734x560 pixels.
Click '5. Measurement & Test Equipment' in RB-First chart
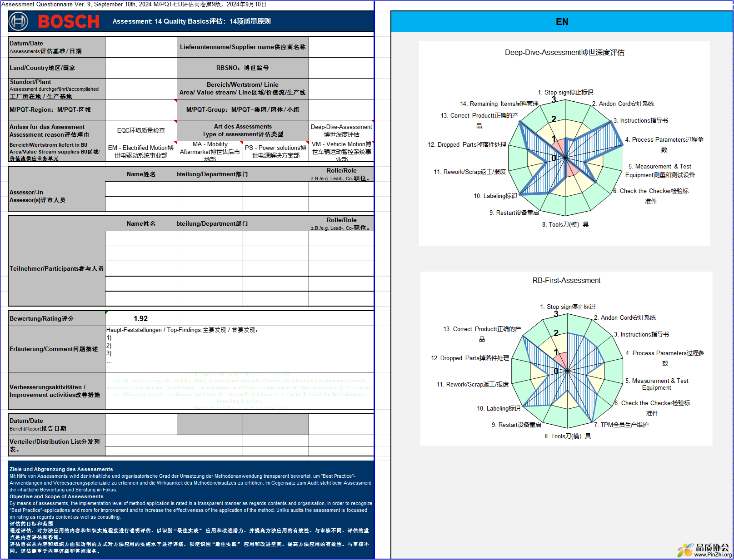click(x=656, y=384)
